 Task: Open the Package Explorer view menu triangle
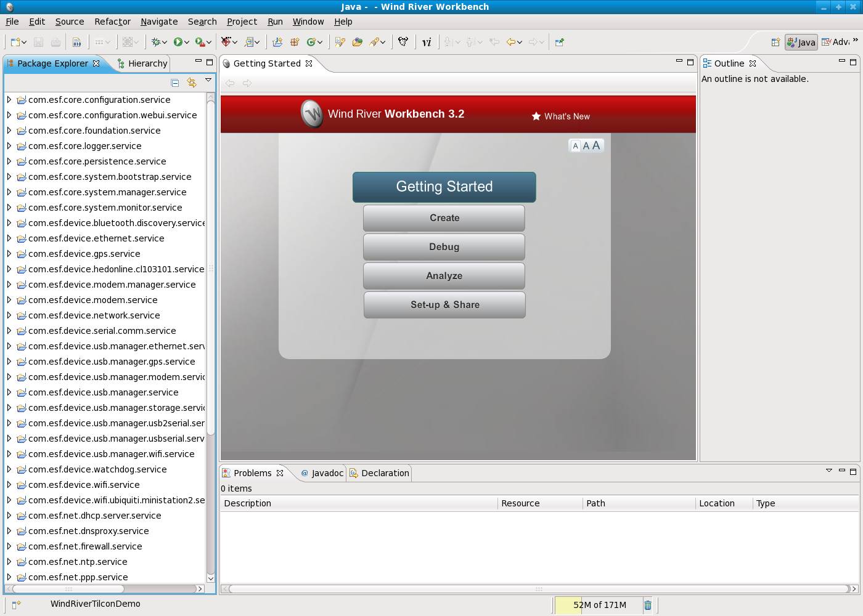[208, 80]
